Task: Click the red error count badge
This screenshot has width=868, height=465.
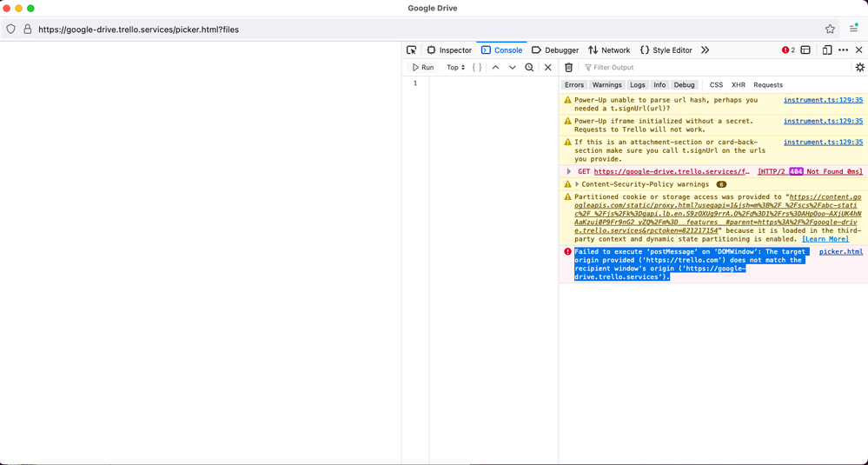Action: click(788, 50)
